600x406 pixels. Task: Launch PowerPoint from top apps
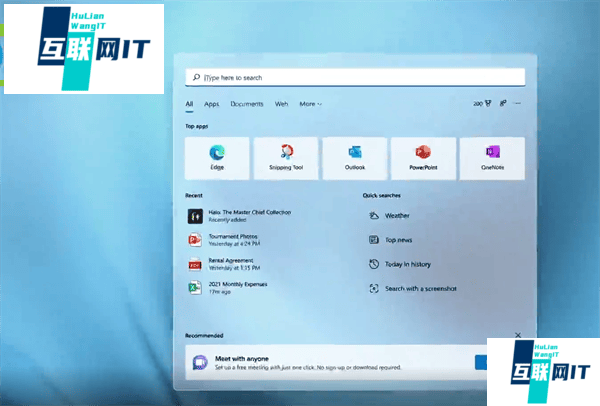pos(423,157)
